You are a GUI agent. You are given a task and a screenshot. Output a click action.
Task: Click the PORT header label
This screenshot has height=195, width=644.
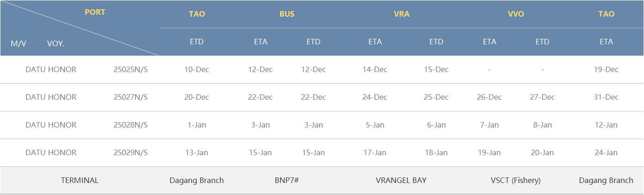[x=95, y=12]
